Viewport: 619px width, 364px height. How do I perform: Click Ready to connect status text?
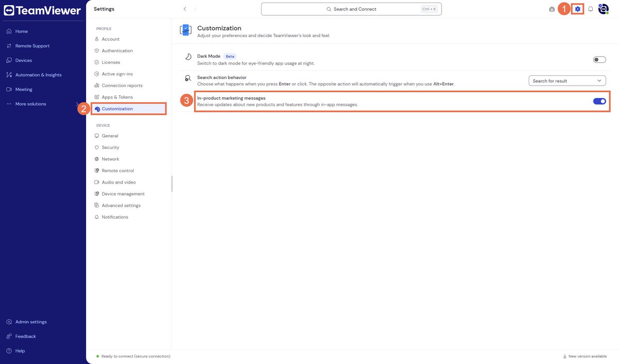[x=136, y=356]
